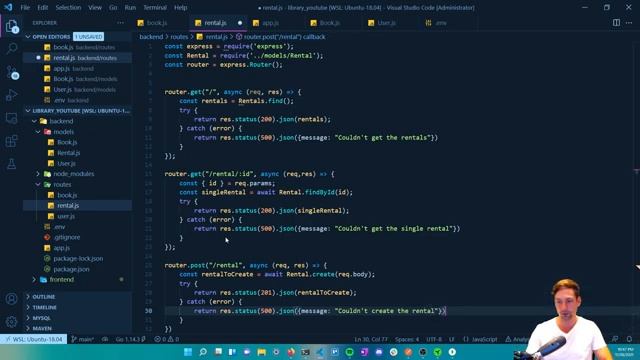The height and width of the screenshot is (360, 640).
Task: Open the Run and Debug view
Action: pos(12,95)
